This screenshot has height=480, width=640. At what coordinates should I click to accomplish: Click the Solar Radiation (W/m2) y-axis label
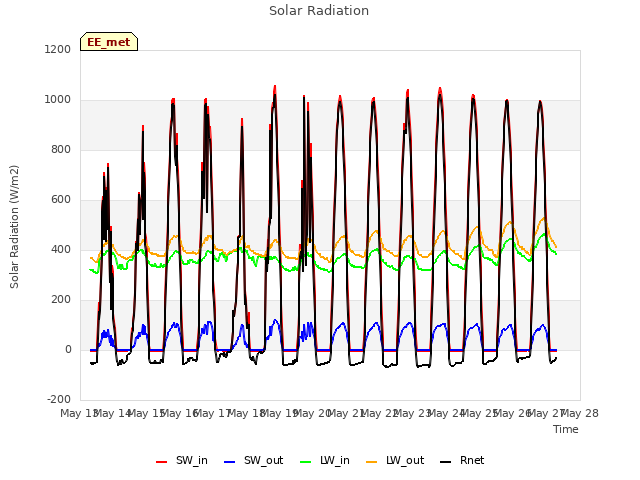(14, 227)
